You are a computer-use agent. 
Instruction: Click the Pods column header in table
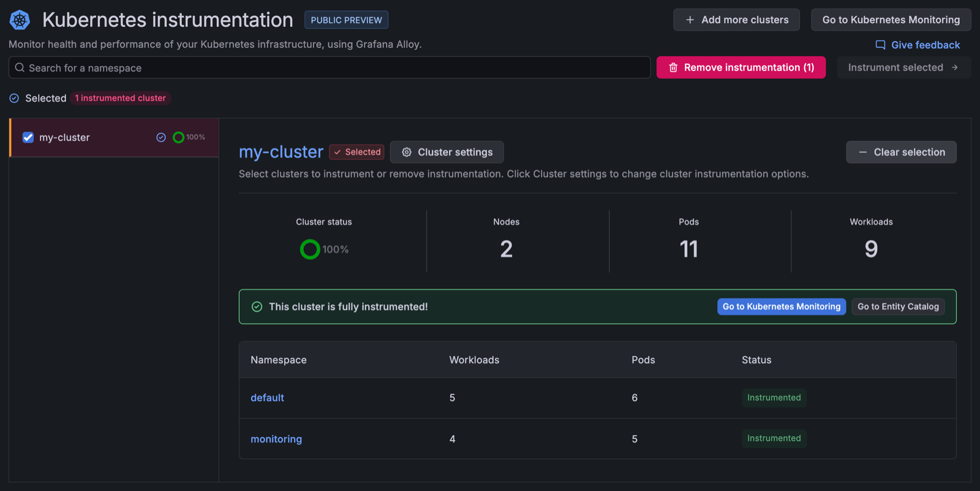[x=643, y=360]
